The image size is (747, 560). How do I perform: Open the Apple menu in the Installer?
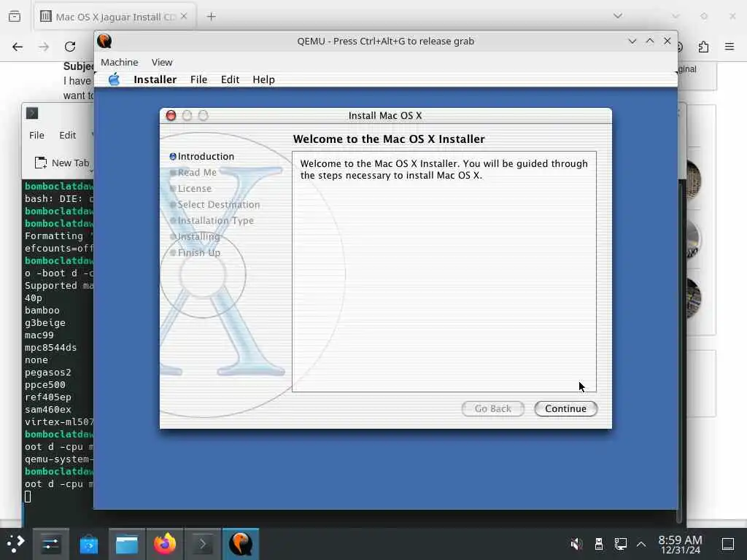114,79
